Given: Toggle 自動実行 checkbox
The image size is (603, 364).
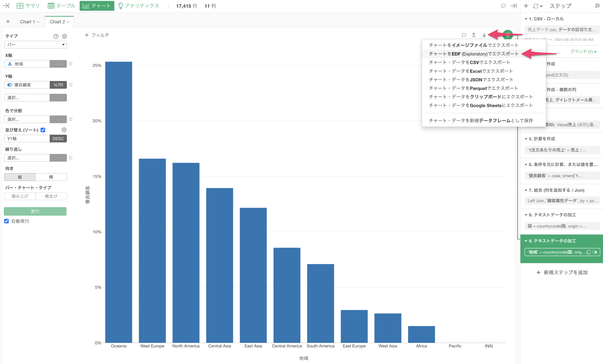Looking at the screenshot, I should tap(7, 221).
